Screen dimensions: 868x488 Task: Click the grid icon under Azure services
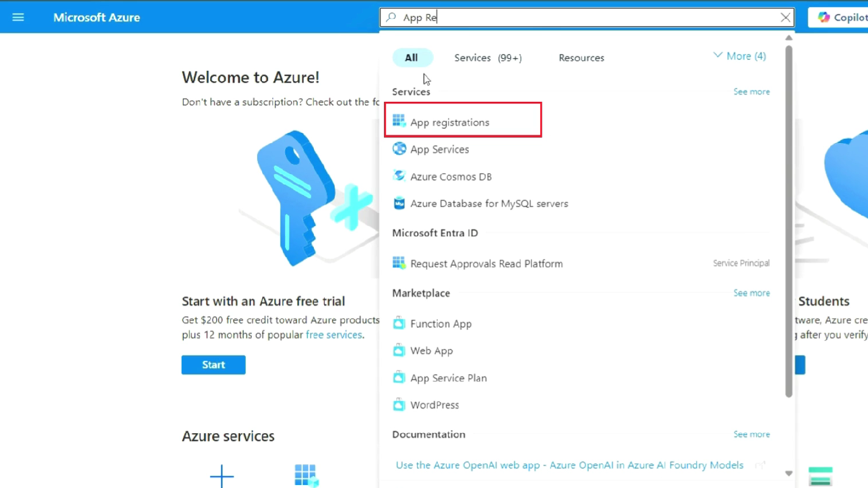point(307,476)
